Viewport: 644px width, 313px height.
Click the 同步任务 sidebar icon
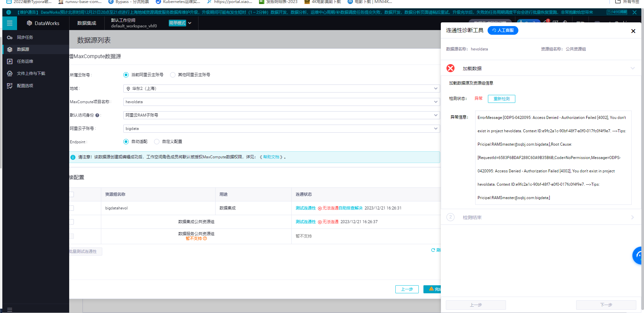click(x=10, y=37)
